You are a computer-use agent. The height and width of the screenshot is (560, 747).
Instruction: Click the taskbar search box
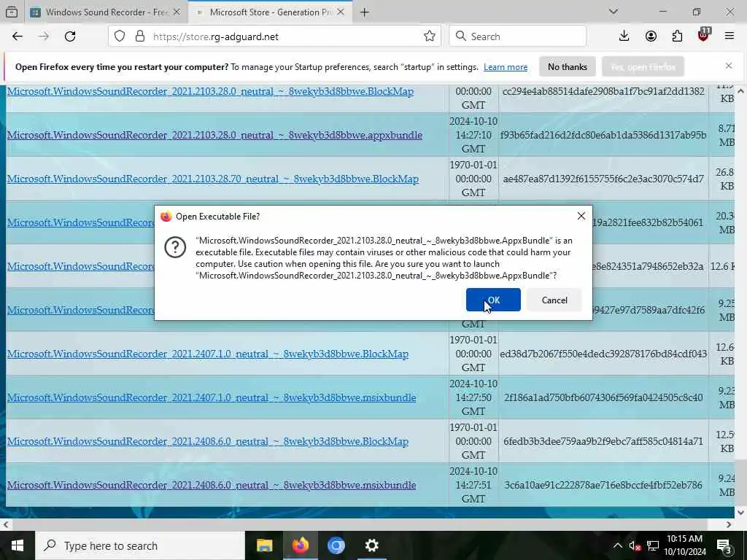[139, 545]
